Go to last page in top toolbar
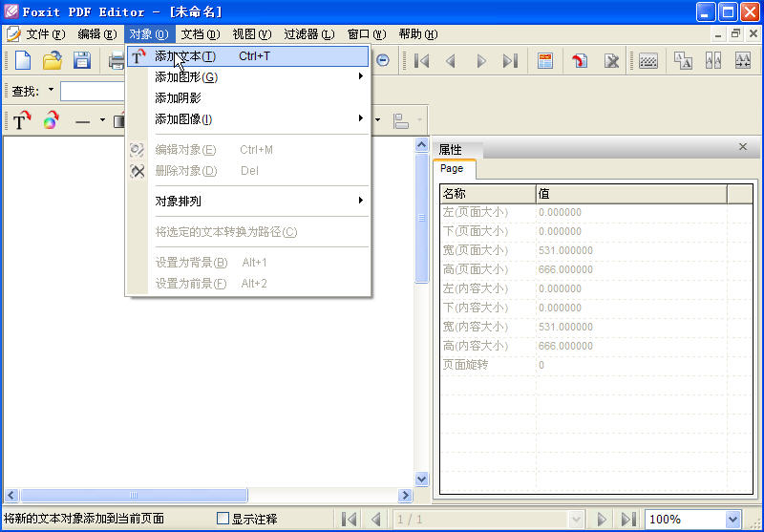Image resolution: width=764 pixels, height=532 pixels. point(510,61)
